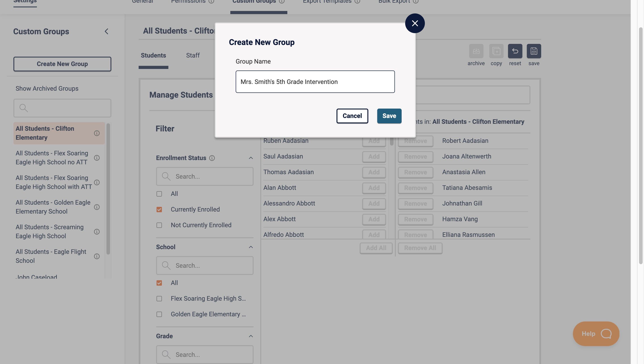Click the reset arrow icon
The image size is (644, 364).
click(515, 51)
